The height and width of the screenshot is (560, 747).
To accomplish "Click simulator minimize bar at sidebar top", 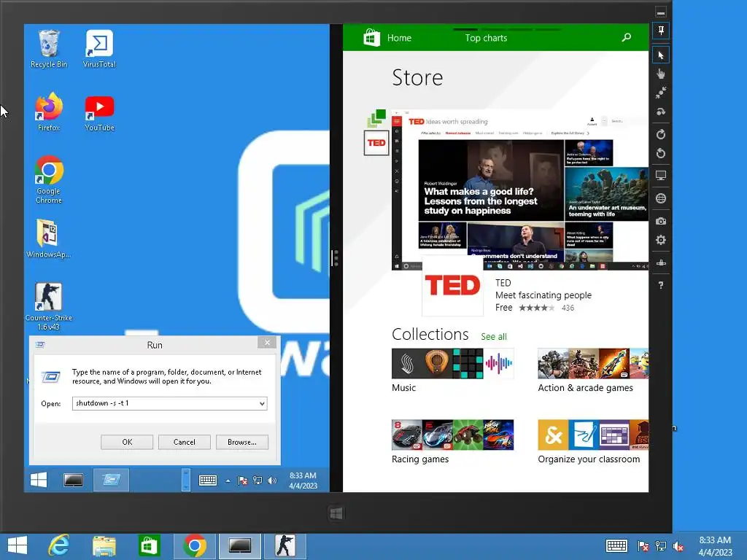I will (661, 12).
